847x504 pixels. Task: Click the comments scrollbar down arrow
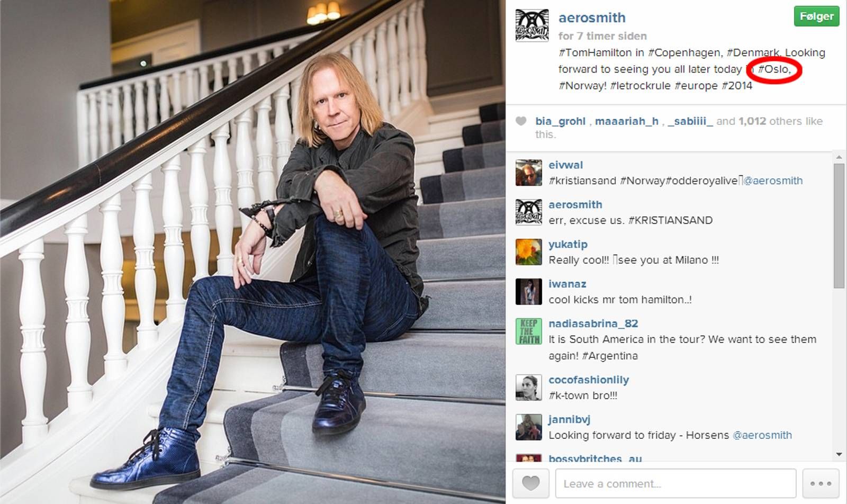point(839,454)
